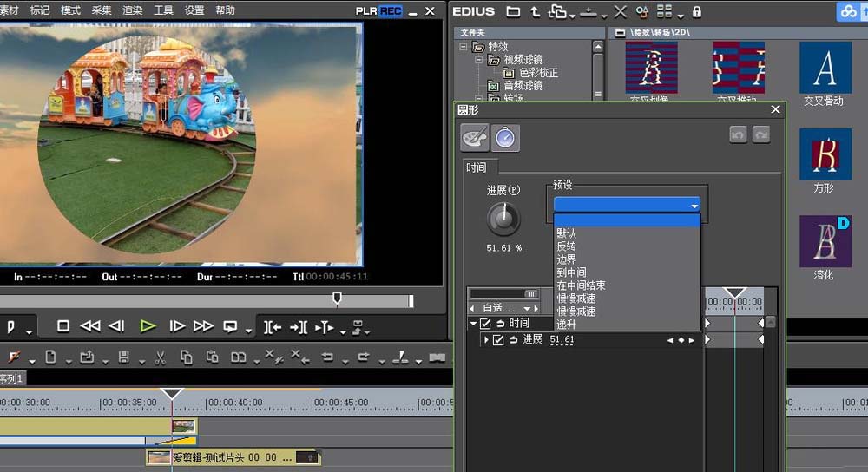868x472 pixels.
Task: Select the 交叉滑动 transition thumbnail
Action: (825, 68)
